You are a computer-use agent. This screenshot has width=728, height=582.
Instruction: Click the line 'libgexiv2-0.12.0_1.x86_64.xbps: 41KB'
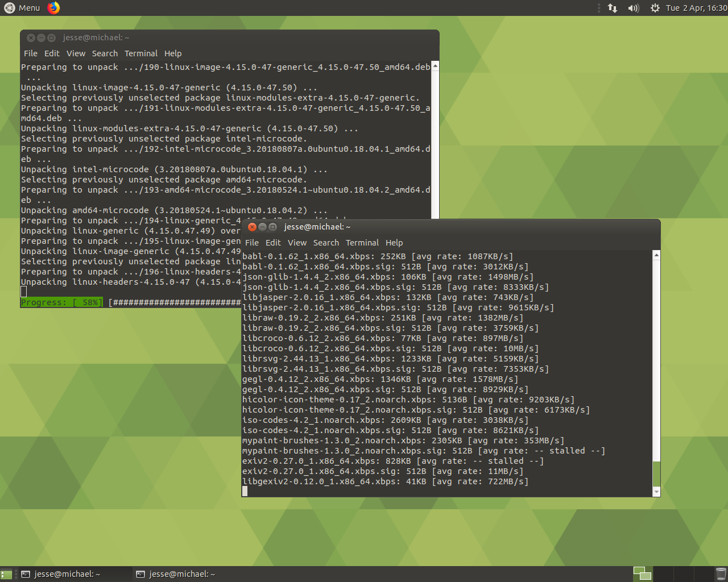tap(385, 481)
